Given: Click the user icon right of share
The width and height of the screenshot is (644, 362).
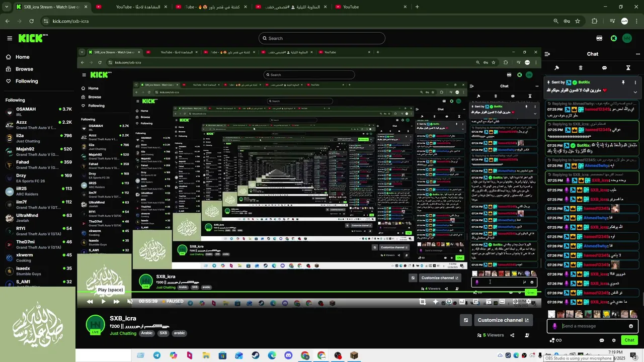Looking at the screenshot, I should click(527, 335).
